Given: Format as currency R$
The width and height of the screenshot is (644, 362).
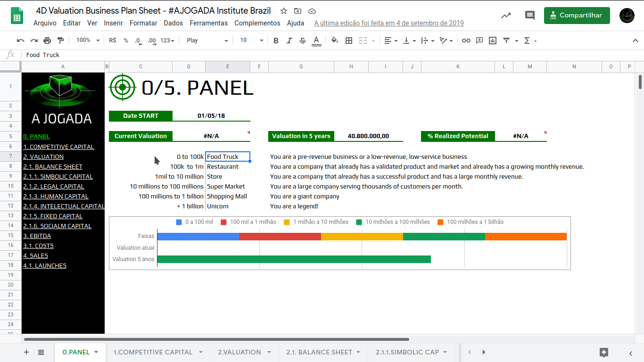Looking at the screenshot, I should (x=112, y=41).
